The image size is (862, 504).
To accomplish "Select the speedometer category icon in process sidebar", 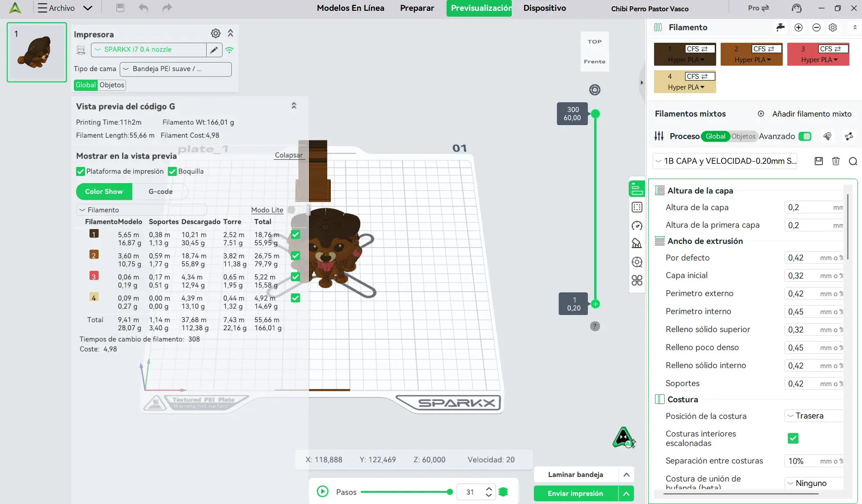I will tap(637, 225).
